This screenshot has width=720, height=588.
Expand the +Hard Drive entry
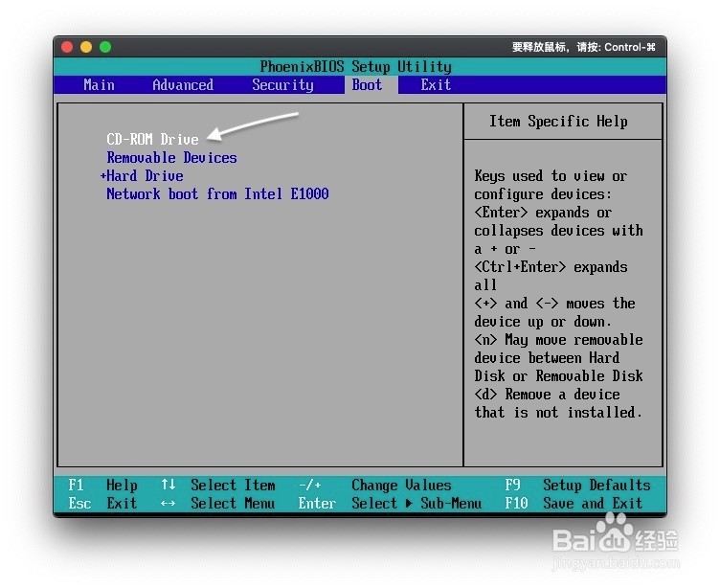pyautogui.click(x=142, y=176)
